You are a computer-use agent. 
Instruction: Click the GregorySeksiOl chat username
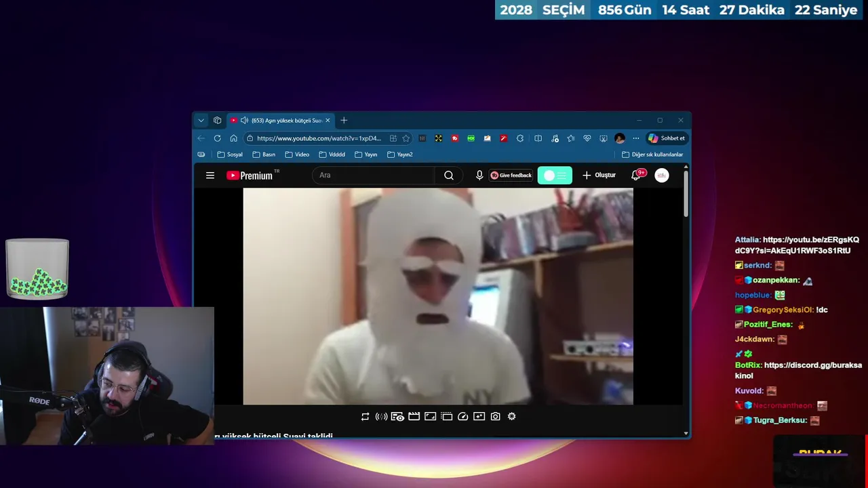pos(783,310)
